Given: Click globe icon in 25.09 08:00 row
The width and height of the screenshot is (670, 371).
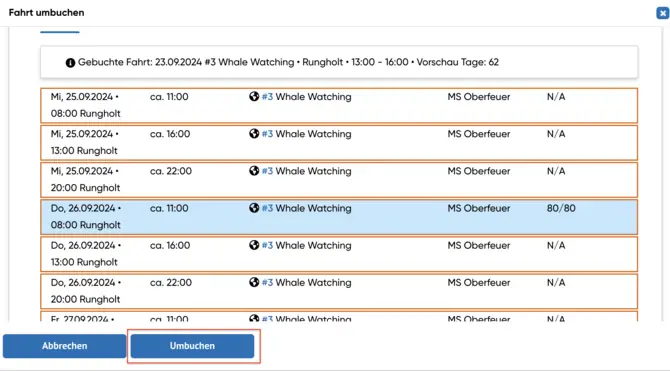Looking at the screenshot, I should (x=254, y=97).
